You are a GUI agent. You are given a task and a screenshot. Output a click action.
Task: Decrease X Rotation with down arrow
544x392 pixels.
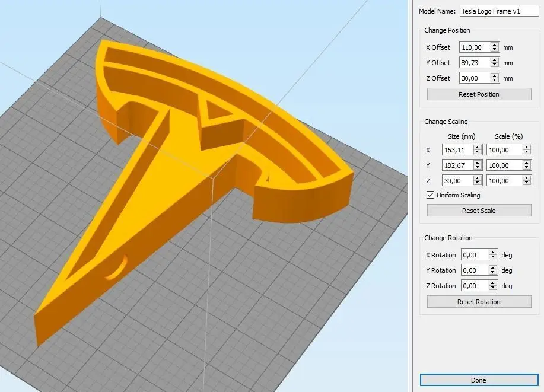pos(493,257)
